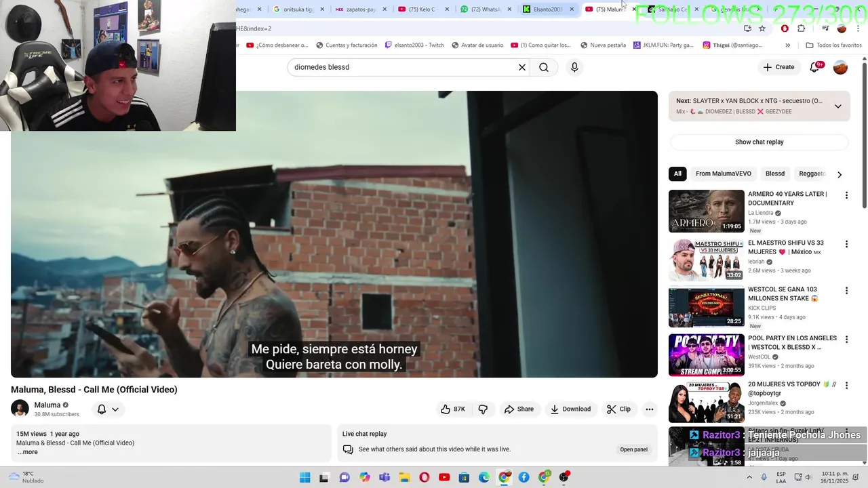Expand video description with ...more
The image size is (868, 488).
click(28, 452)
